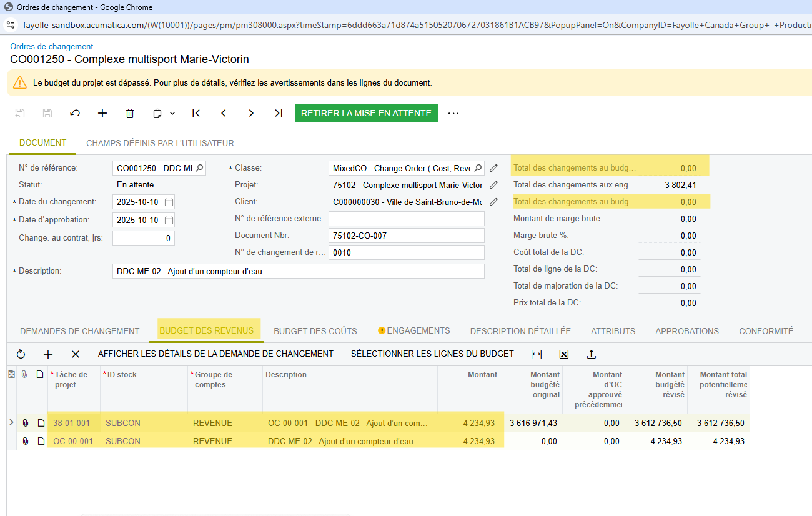Export grid to Excel icon

click(x=564, y=354)
